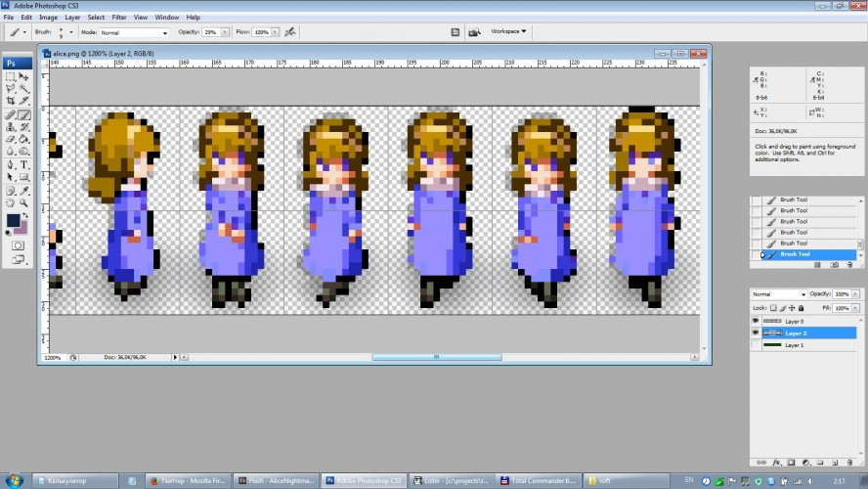Select the Eraser tool

pyautogui.click(x=11, y=139)
